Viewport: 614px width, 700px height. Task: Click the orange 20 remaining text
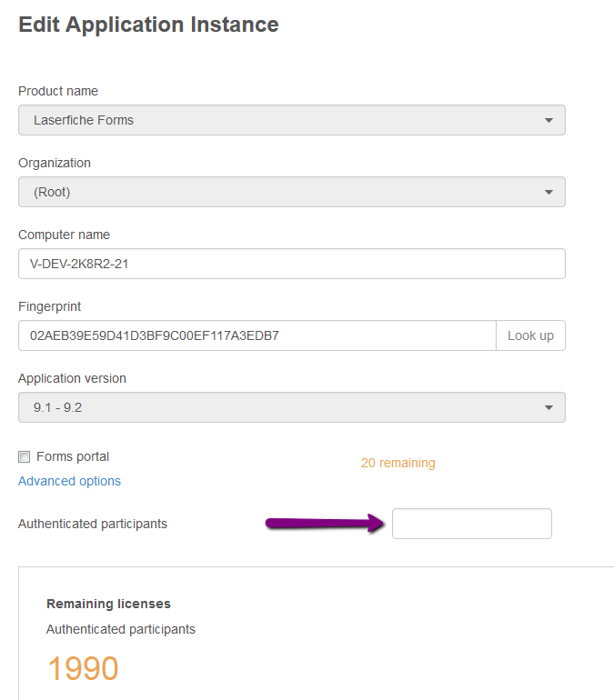(x=398, y=463)
